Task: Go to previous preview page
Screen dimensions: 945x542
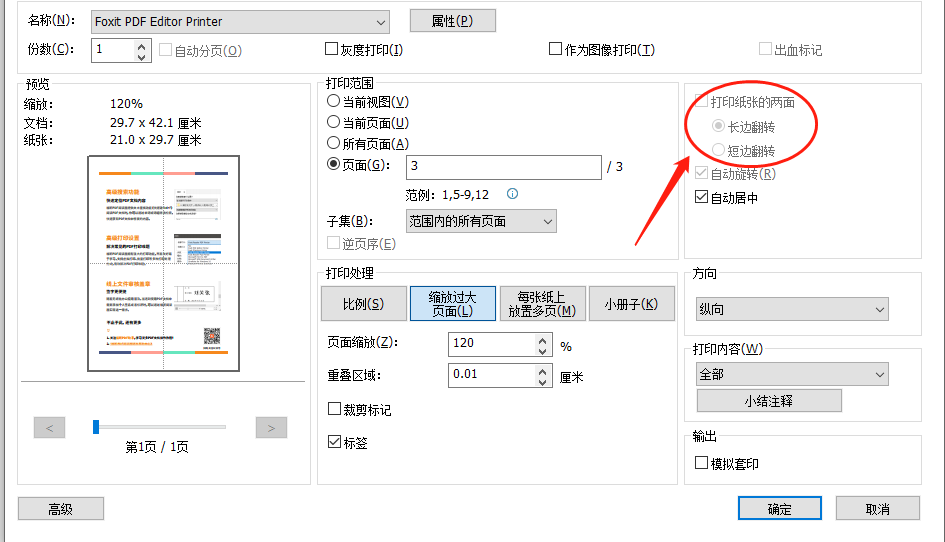Action: [49, 427]
